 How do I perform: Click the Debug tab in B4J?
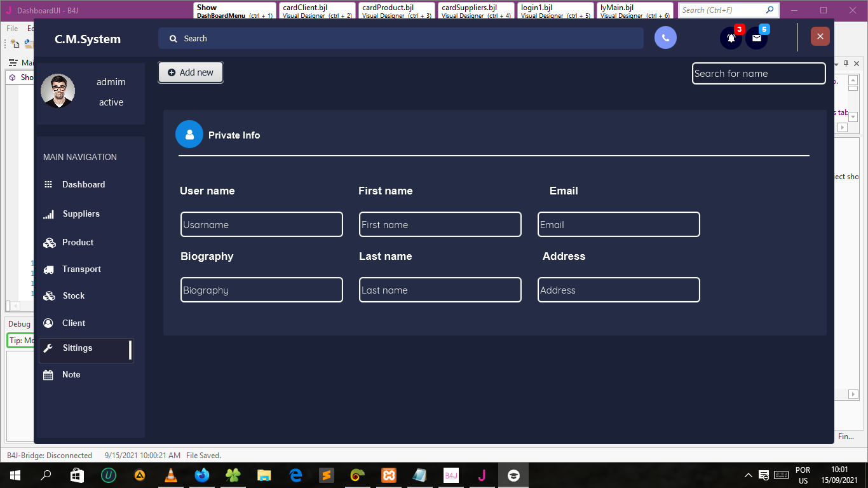pos(19,324)
